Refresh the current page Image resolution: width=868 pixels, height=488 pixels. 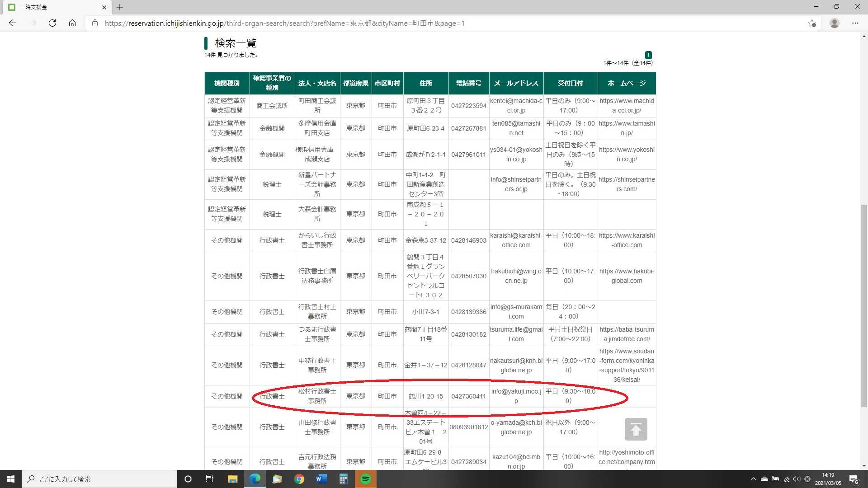point(52,23)
